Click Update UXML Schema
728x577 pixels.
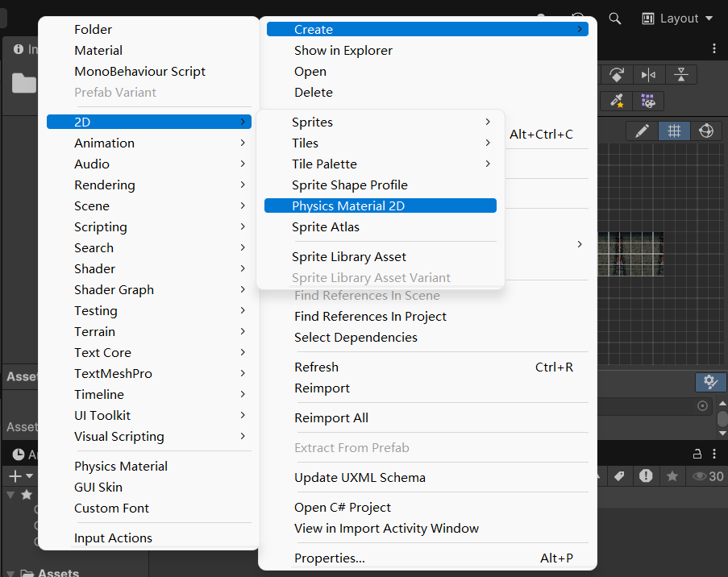point(427,478)
